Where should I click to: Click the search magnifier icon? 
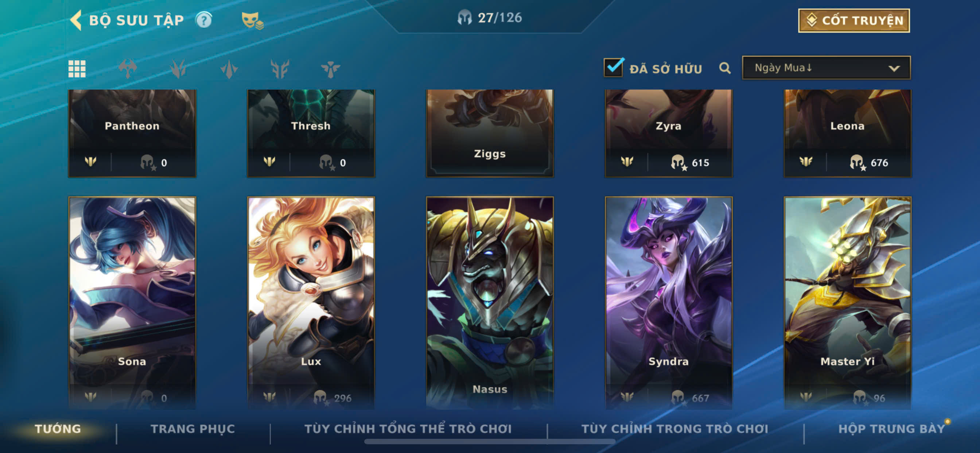tap(725, 68)
